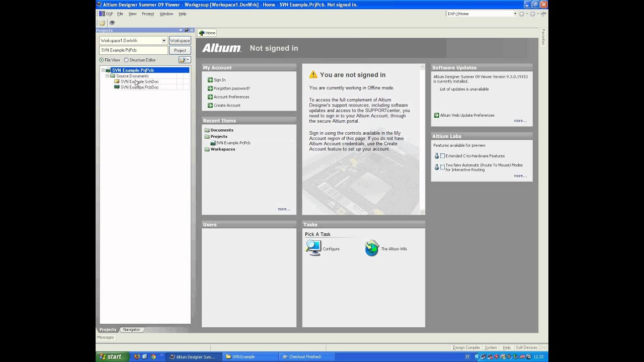
Task: Click the DXP://Home address field
Action: pyautogui.click(x=479, y=14)
